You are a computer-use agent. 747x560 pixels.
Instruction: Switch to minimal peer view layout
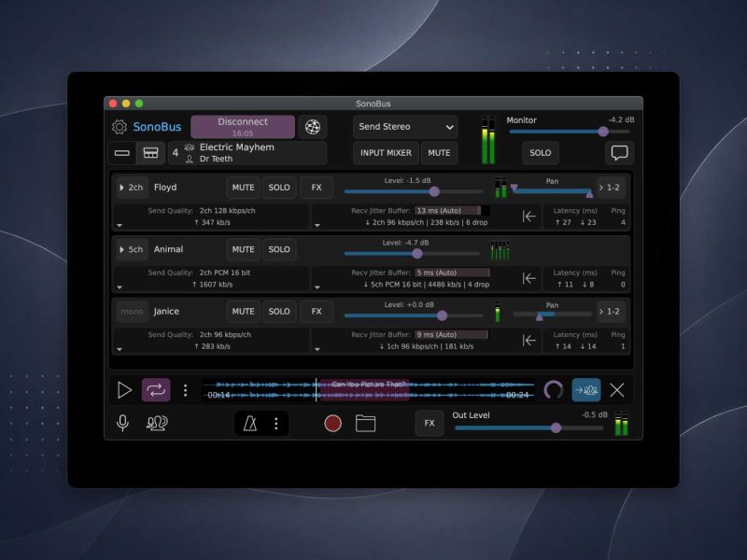click(x=122, y=153)
